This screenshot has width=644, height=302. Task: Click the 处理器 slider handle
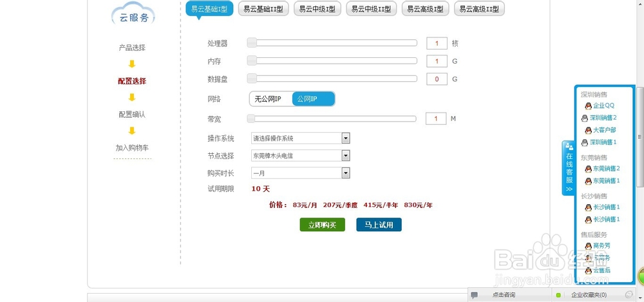[x=252, y=42]
